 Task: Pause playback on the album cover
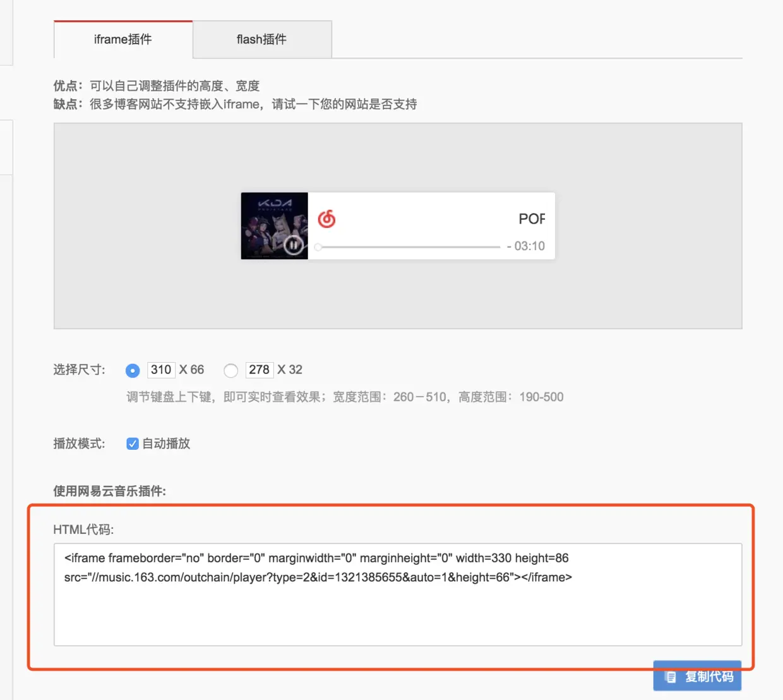point(293,244)
